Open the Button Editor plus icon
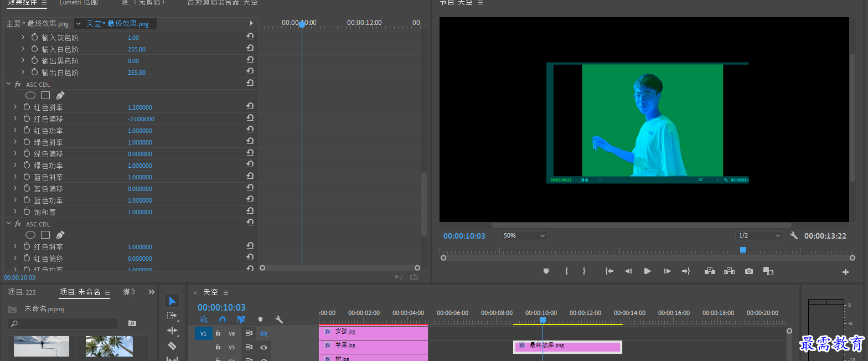Screen dimensions: 868x361 click(x=845, y=272)
